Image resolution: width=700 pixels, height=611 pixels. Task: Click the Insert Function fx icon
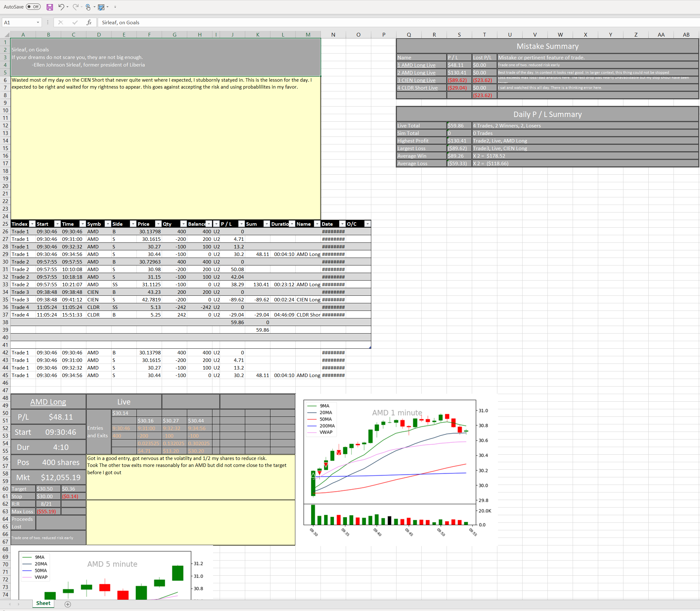tap(89, 22)
